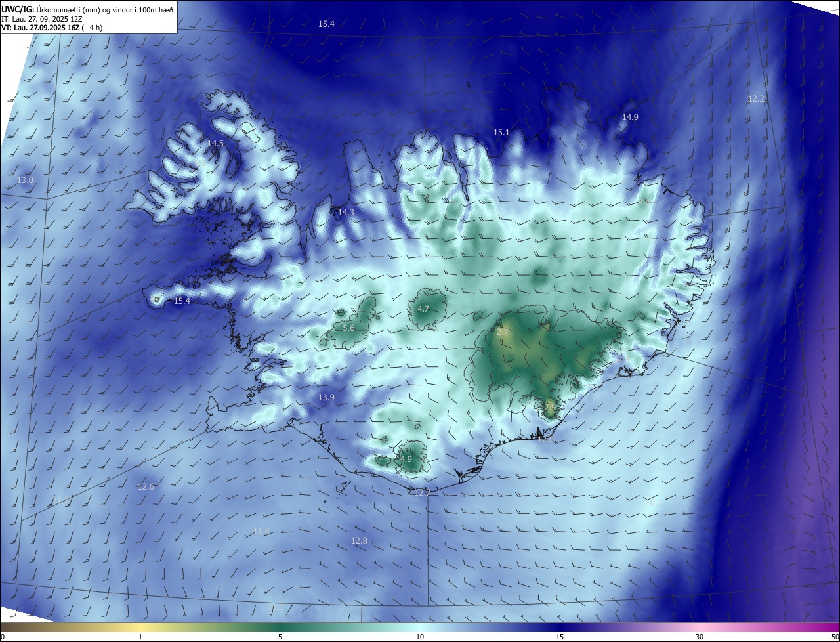Click the 11.4 value label on the map
Screen dimensions: 840x642
(x=261, y=532)
